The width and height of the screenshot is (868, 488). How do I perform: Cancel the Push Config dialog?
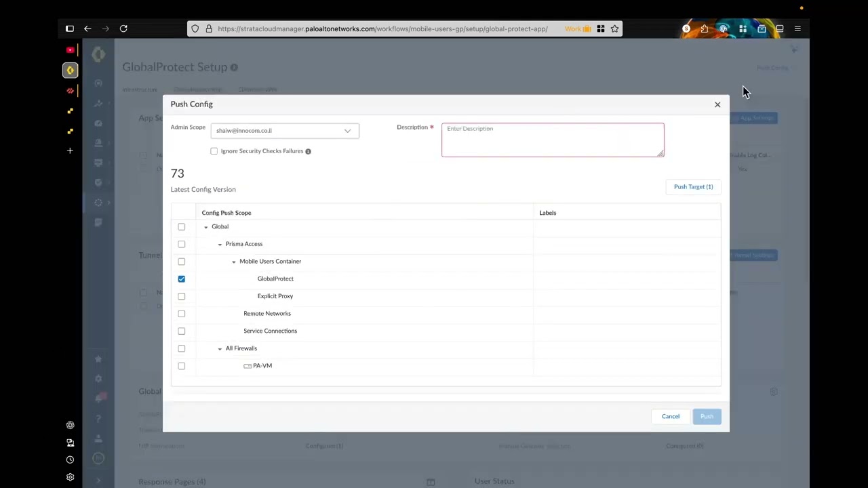671,416
